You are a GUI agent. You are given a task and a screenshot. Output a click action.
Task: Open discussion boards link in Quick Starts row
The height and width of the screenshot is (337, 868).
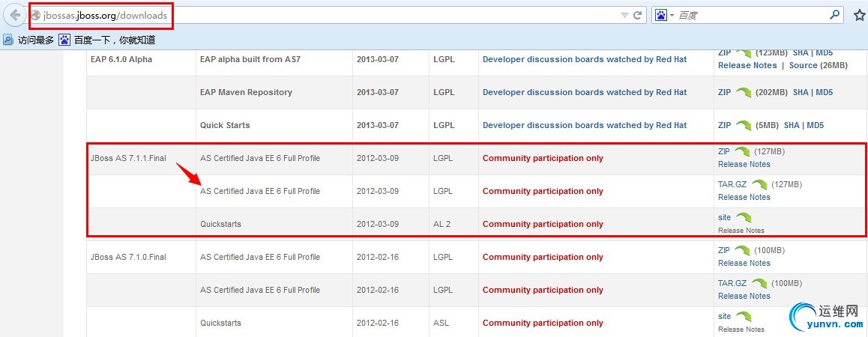point(585,125)
